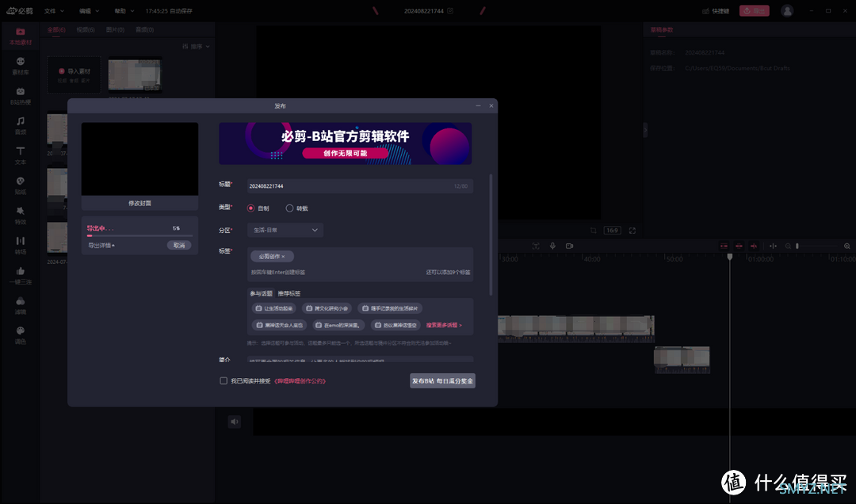Click the edit icon beside project title 202408221744

point(450,11)
